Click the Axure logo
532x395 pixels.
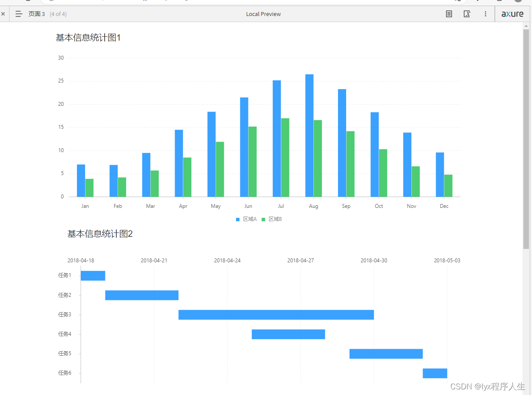coord(513,14)
